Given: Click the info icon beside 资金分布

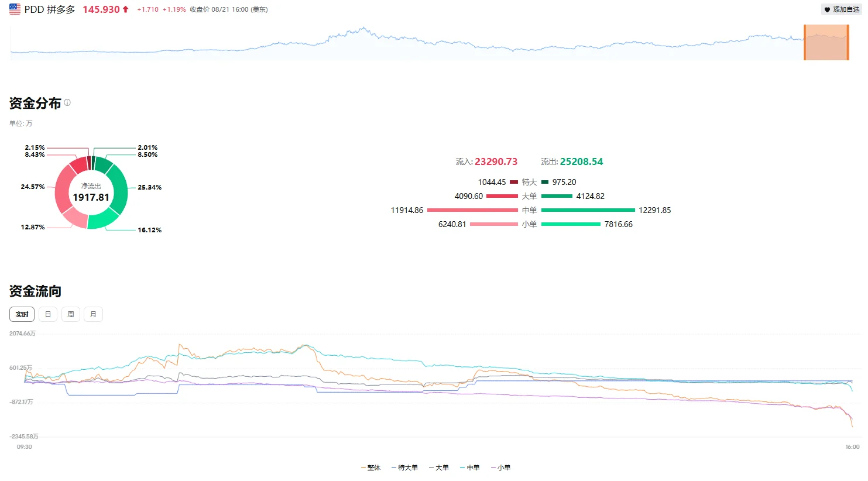Looking at the screenshot, I should [67, 102].
